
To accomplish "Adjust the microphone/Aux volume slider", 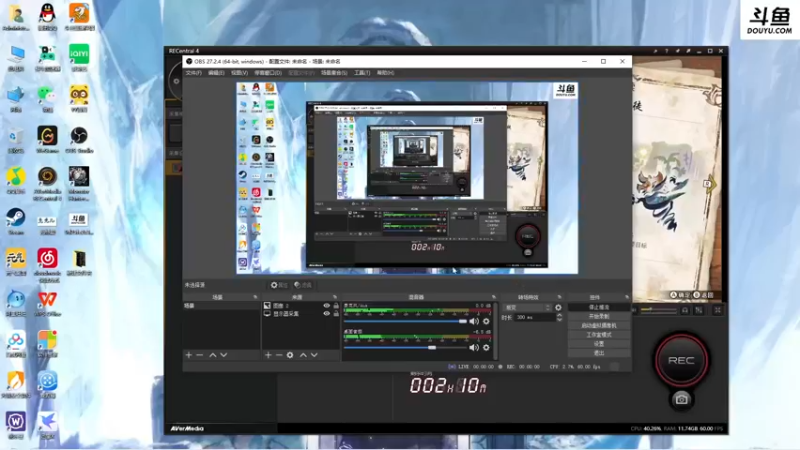I will (405, 321).
